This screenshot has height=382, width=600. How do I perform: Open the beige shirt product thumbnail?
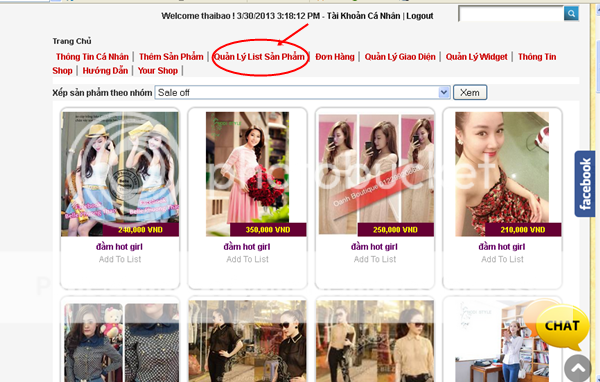click(375, 341)
